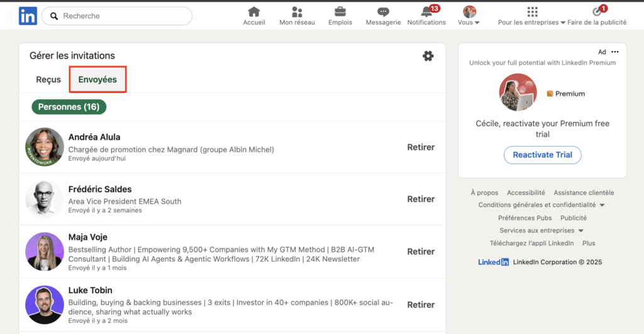644x334 pixels.
Task: Open Andréa Alula's profile photo
Action: 45,147
